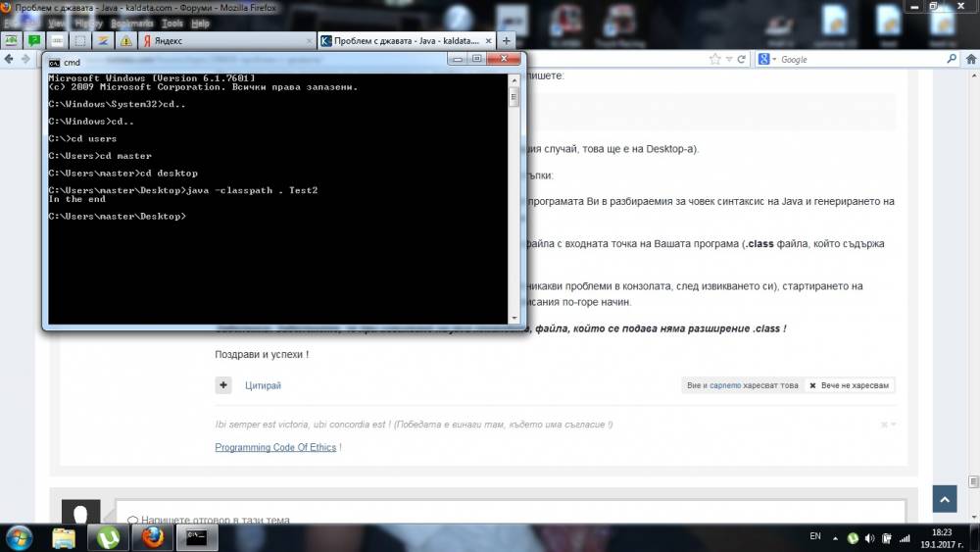Open the volume speaker tray icon

(869, 538)
